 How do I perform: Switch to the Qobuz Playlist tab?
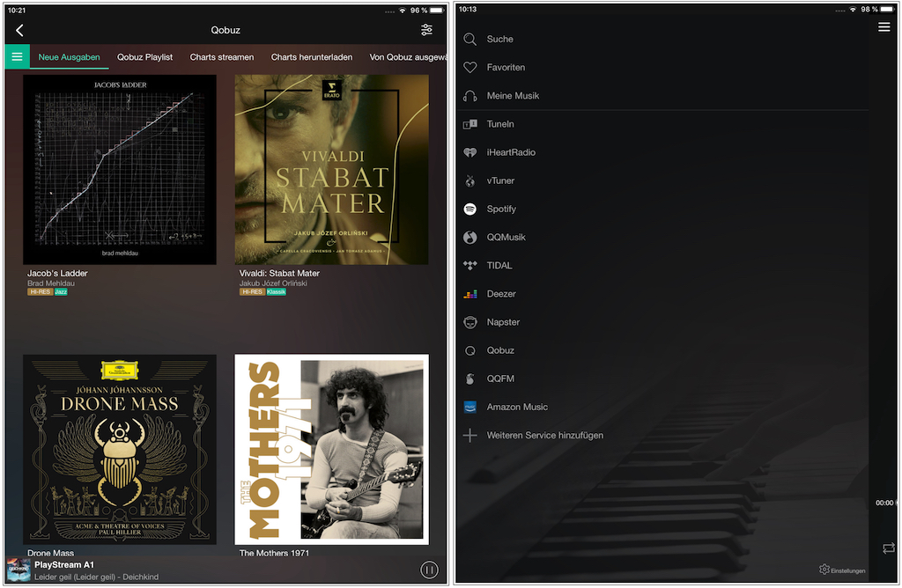point(145,57)
